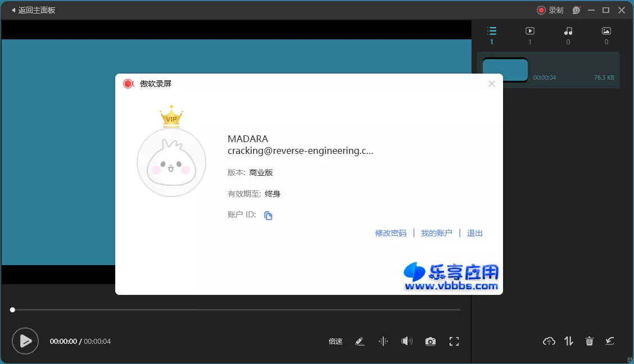Click 退出 to log out
The width and height of the screenshot is (634, 364).
(474, 233)
